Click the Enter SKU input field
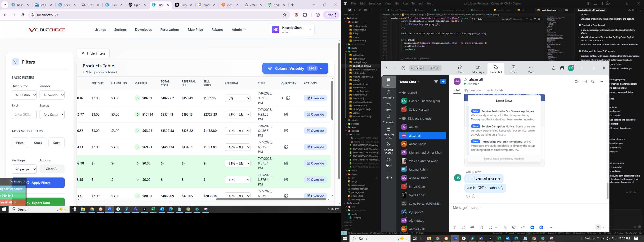 click(24, 115)
